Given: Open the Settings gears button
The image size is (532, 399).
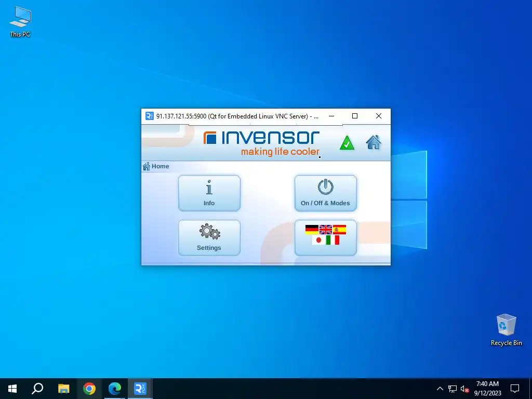Looking at the screenshot, I should click(x=209, y=238).
